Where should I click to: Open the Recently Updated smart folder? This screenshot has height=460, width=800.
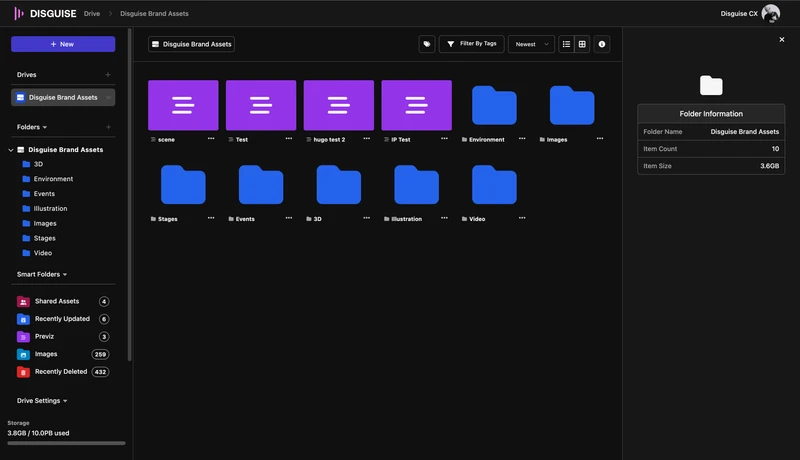63,319
